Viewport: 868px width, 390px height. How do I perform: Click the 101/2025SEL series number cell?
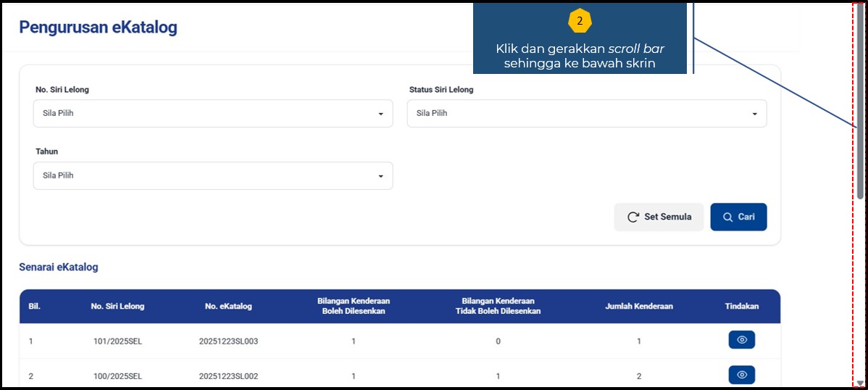point(117,341)
